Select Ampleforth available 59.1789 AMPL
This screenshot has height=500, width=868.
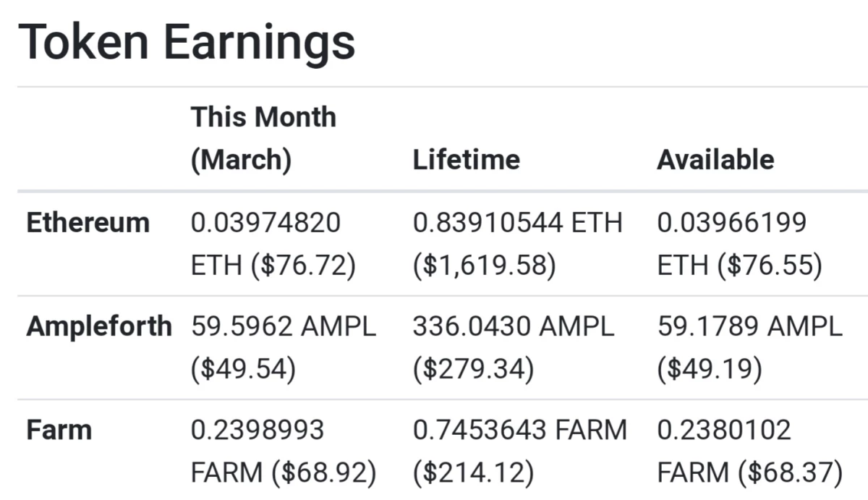pyautogui.click(x=750, y=327)
